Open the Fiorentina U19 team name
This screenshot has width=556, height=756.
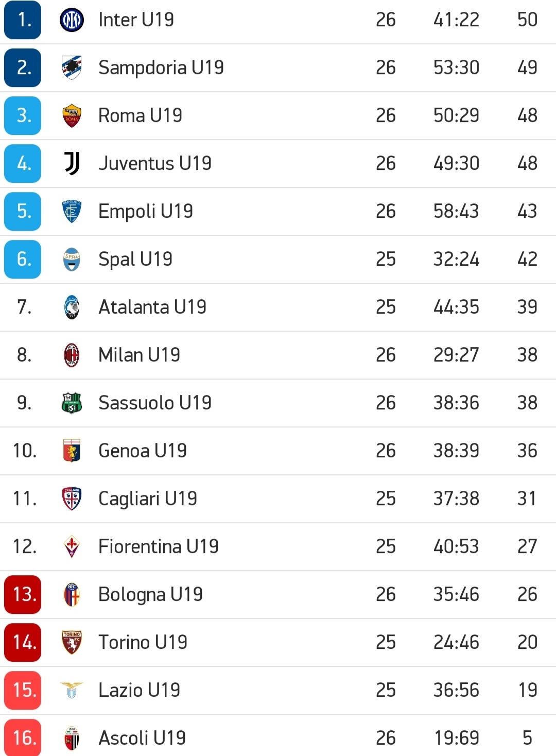click(159, 547)
